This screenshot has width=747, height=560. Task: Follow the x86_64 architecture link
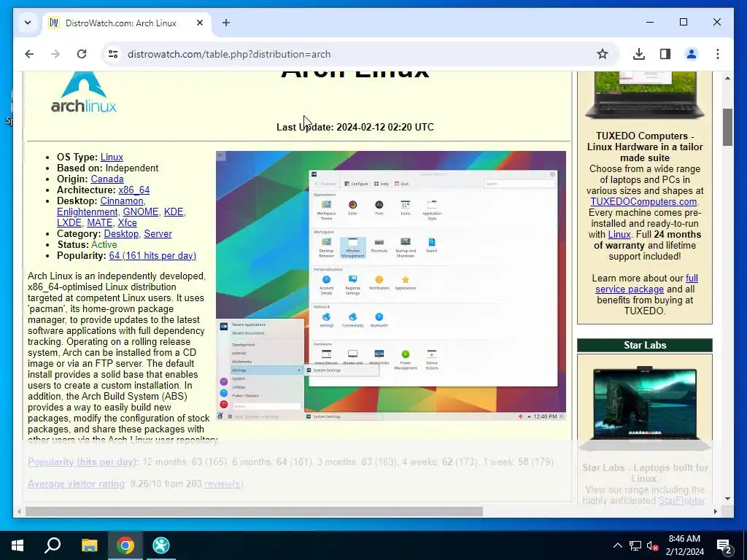pyautogui.click(x=134, y=190)
